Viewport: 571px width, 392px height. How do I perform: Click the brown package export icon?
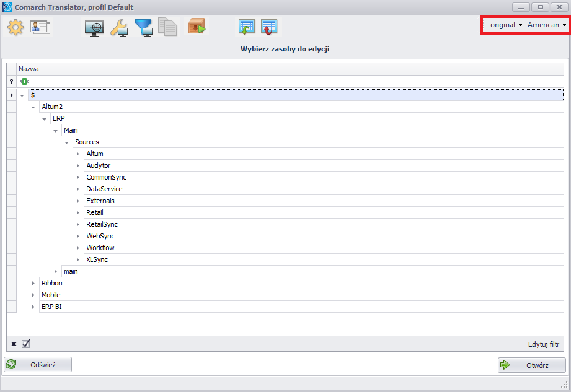[197, 27]
